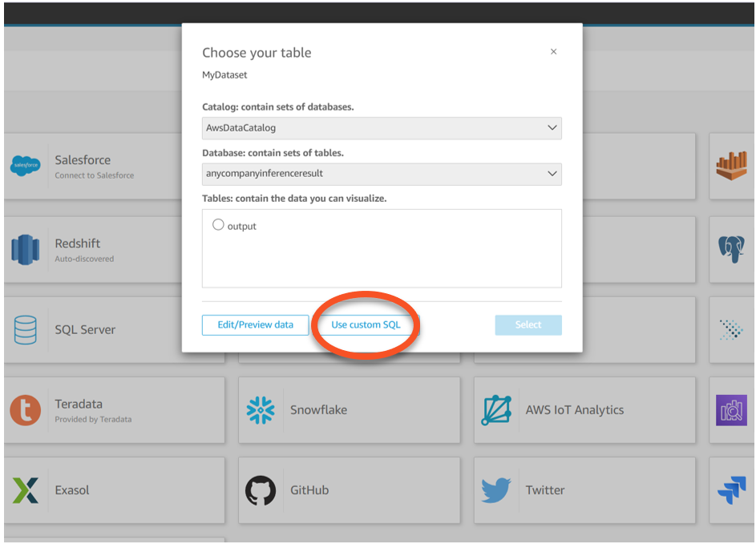Click the Edit/Preview data button
Screen dimensions: 756x544
[256, 325]
